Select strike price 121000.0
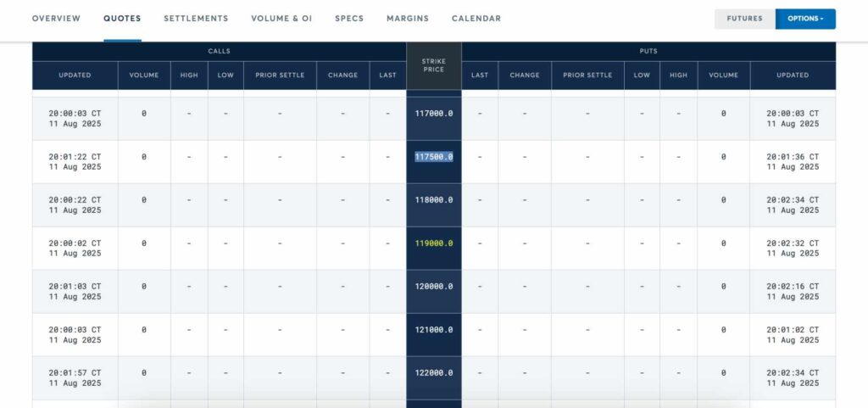This screenshot has width=868, height=408. coord(433,329)
